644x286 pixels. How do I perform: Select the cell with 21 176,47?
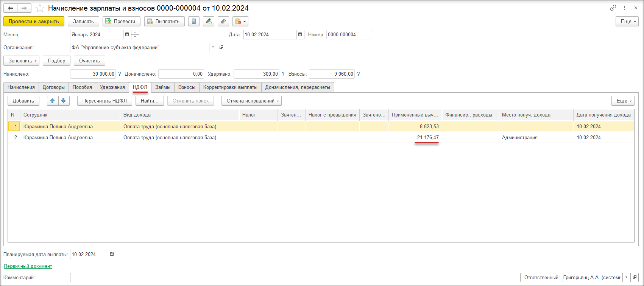click(415, 137)
